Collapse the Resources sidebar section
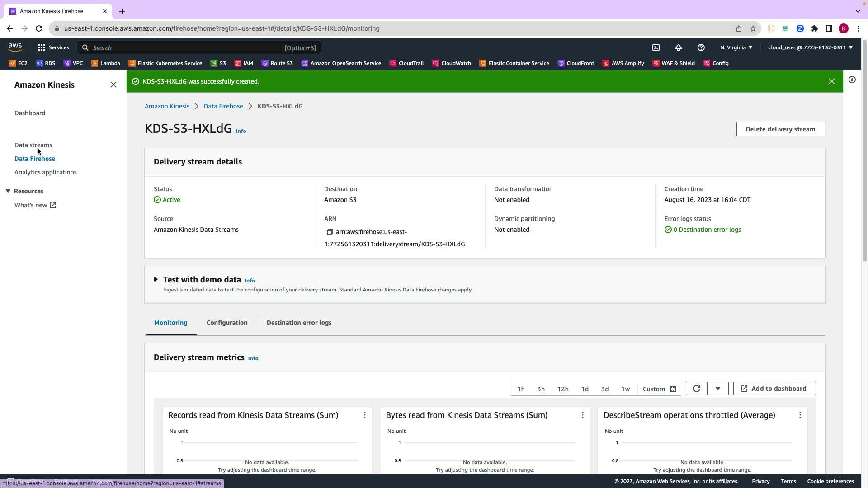The width and height of the screenshot is (868, 488). (8, 191)
